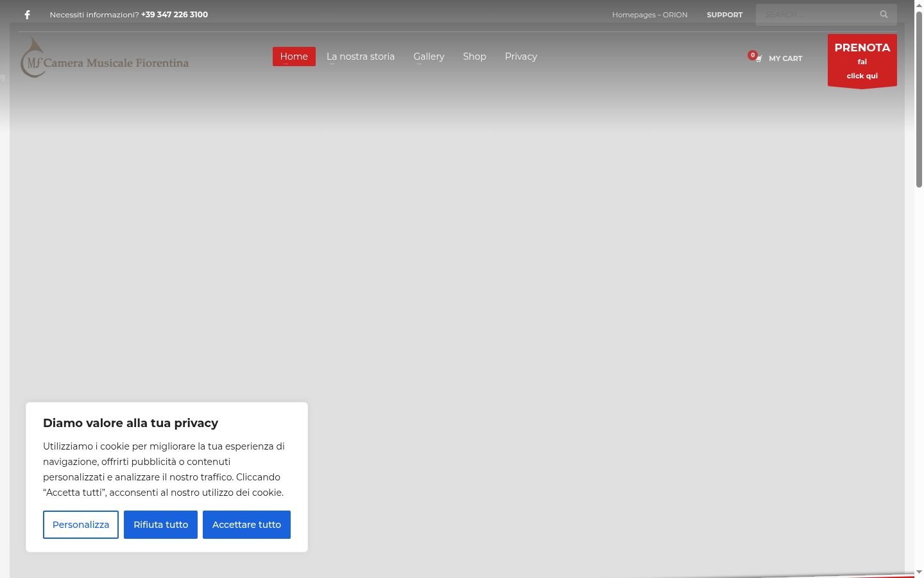This screenshot has width=924, height=578.
Task: Focus the Search input field
Action: pos(818,14)
